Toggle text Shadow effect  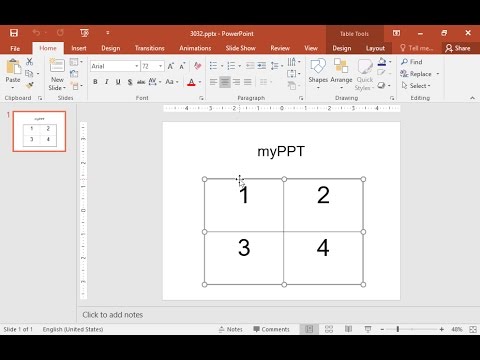[x=130, y=82]
